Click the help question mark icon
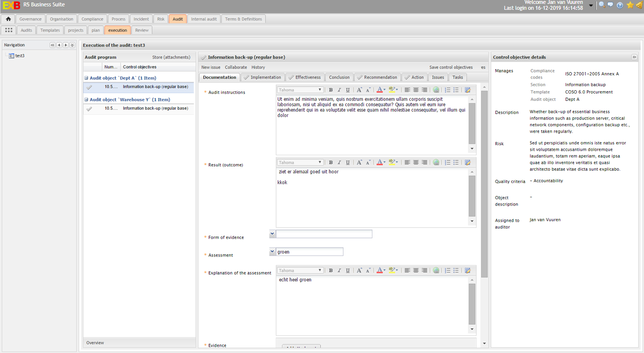644x353 pixels. [620, 5]
